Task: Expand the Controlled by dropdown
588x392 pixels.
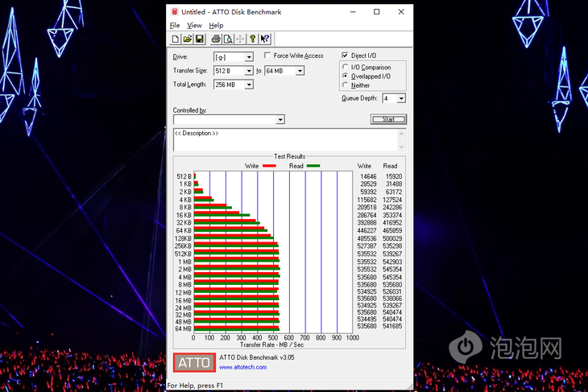Action: (x=280, y=120)
